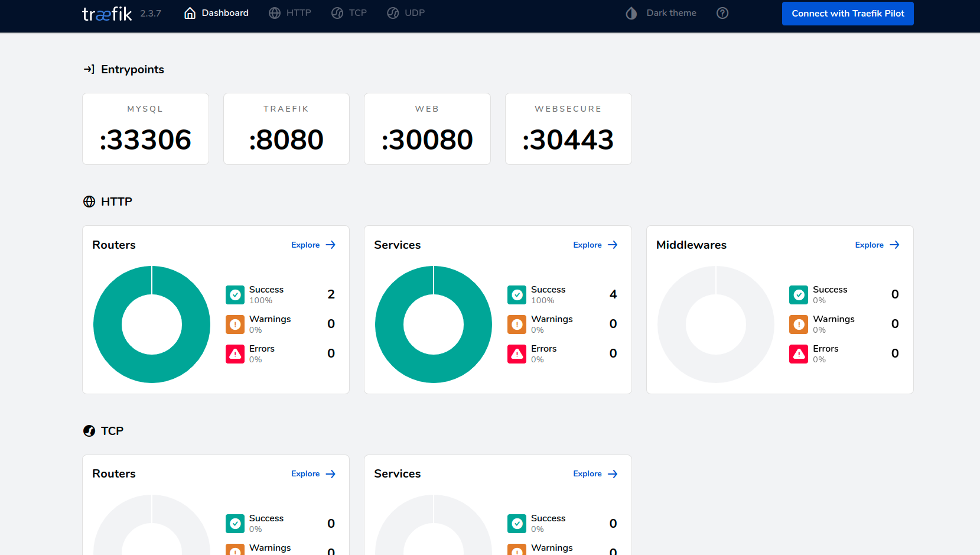This screenshot has width=980, height=555.
Task: Click HTTP Routers Warnings label
Action: click(270, 319)
